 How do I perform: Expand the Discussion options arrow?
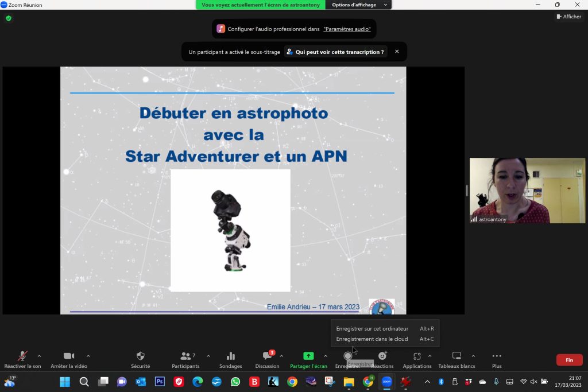(281, 356)
